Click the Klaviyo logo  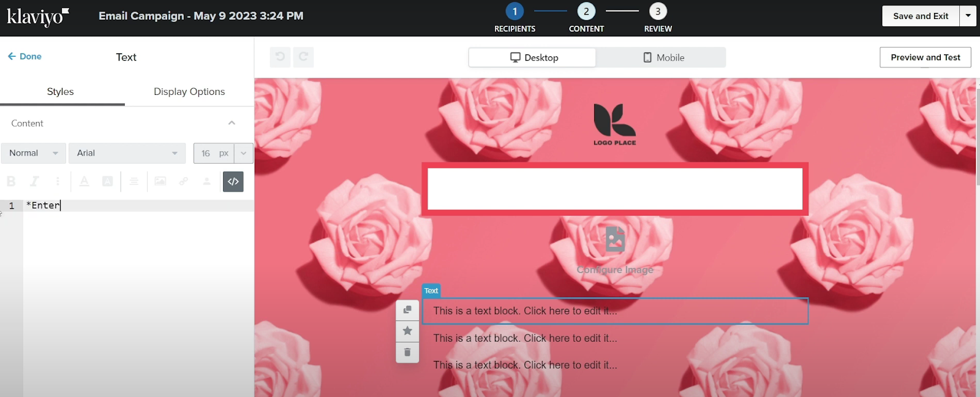click(38, 17)
